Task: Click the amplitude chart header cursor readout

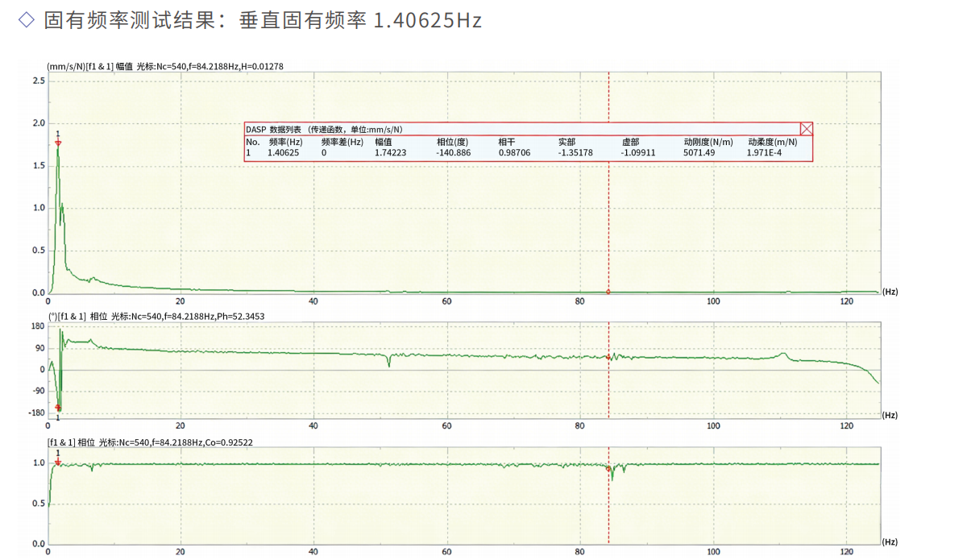Action: [165, 66]
